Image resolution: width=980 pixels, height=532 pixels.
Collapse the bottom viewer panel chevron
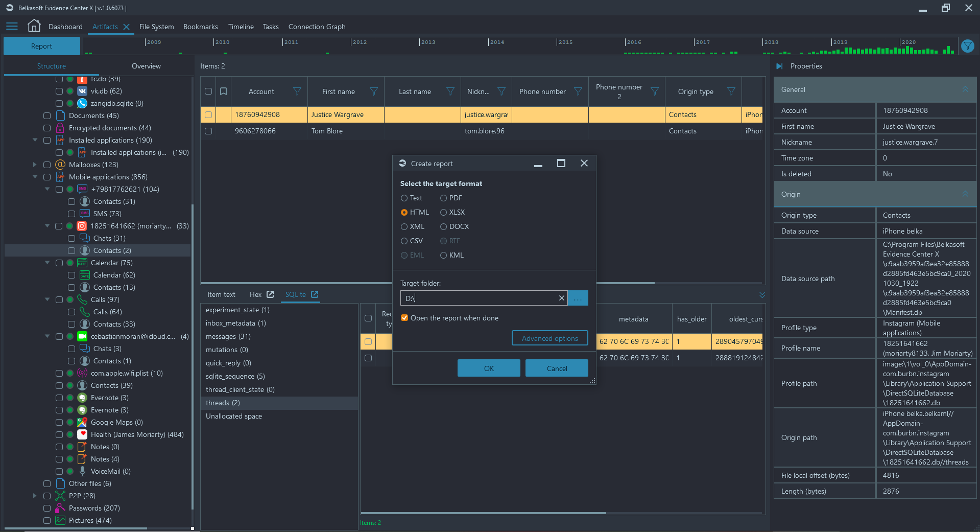pyautogui.click(x=762, y=295)
